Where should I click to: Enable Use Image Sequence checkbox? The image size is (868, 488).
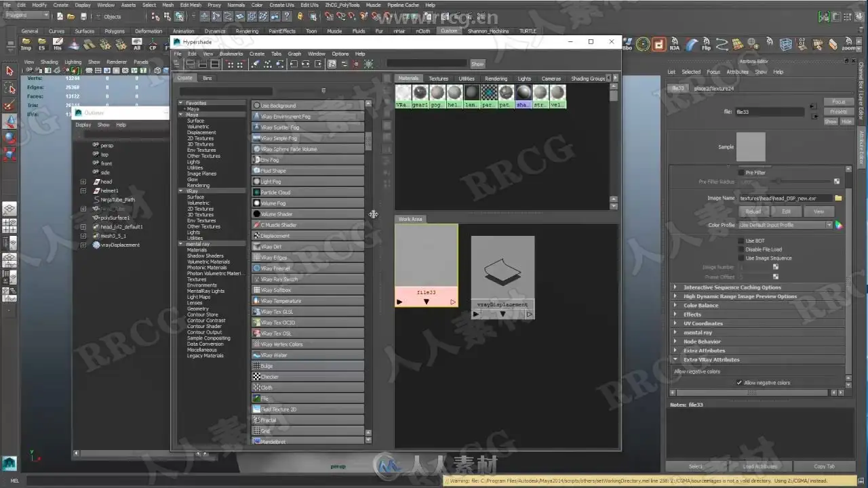click(741, 258)
